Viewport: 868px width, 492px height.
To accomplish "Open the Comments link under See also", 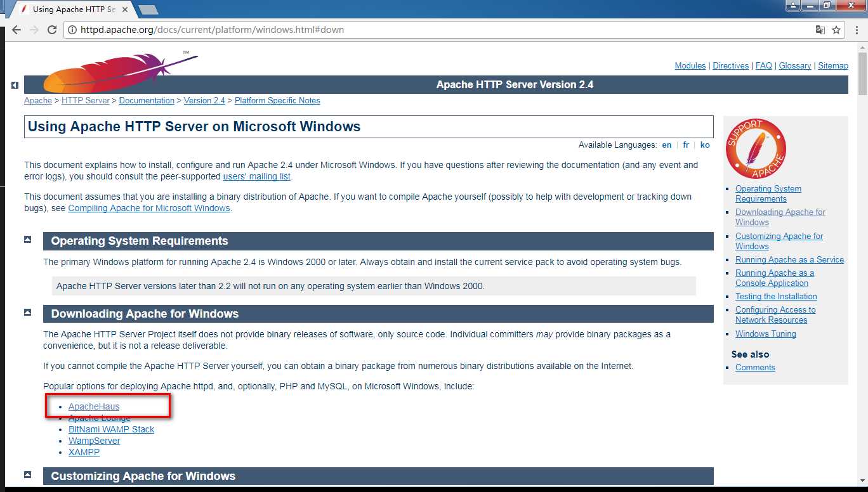I will pos(755,368).
